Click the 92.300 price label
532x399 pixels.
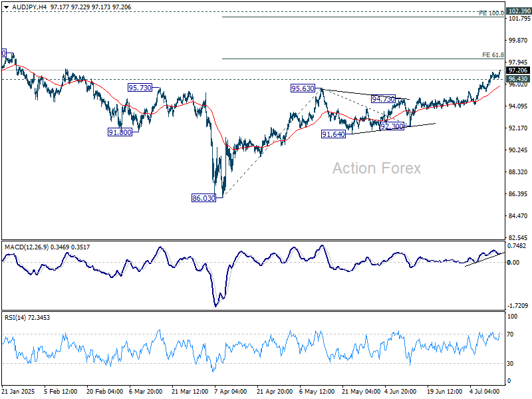[x=392, y=126]
